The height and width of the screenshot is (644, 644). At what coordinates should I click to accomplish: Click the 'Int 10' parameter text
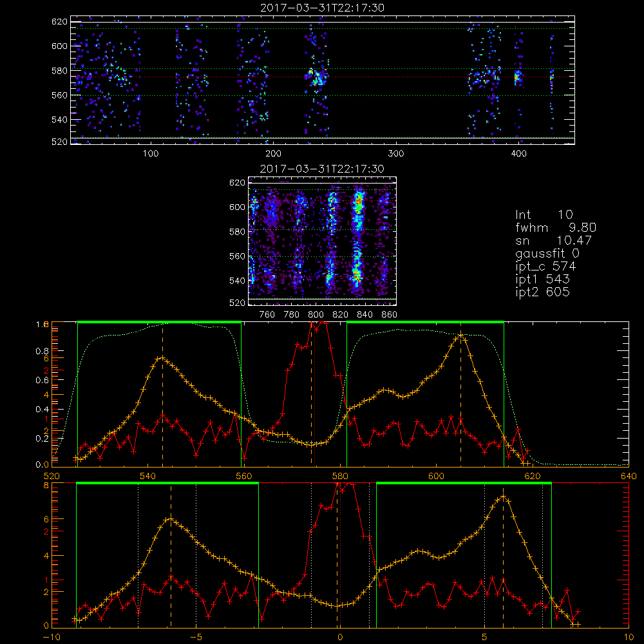pos(544,214)
